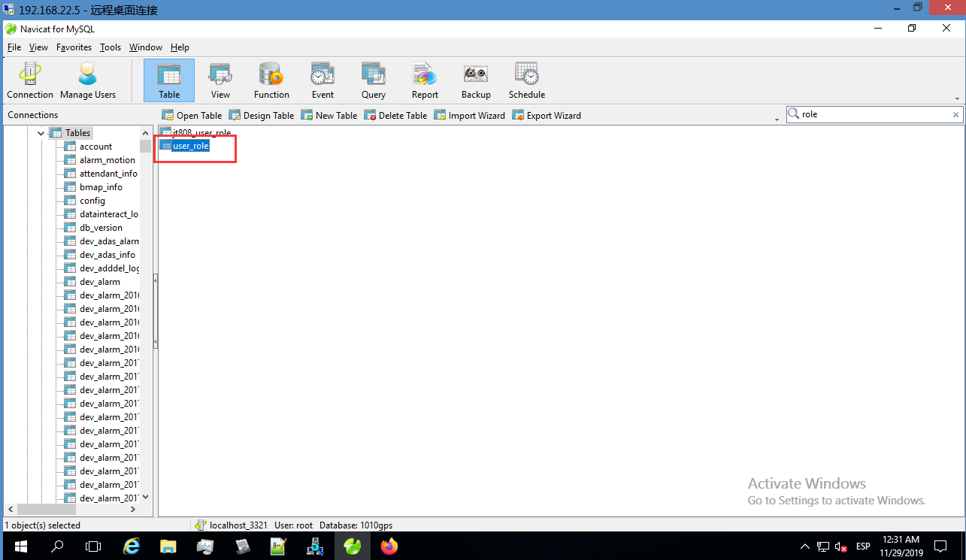Open File Explorer from taskbar
This screenshot has width=966, height=560.
tap(168, 546)
